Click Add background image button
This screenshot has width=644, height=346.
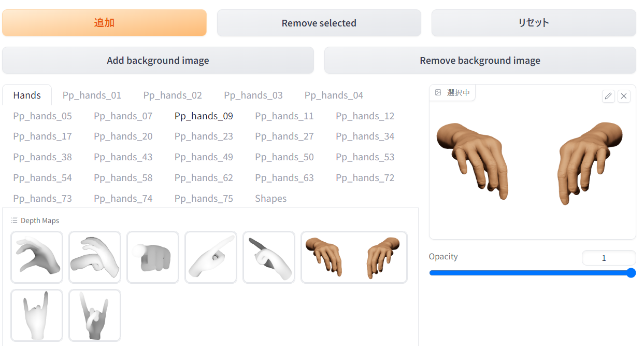pyautogui.click(x=158, y=60)
